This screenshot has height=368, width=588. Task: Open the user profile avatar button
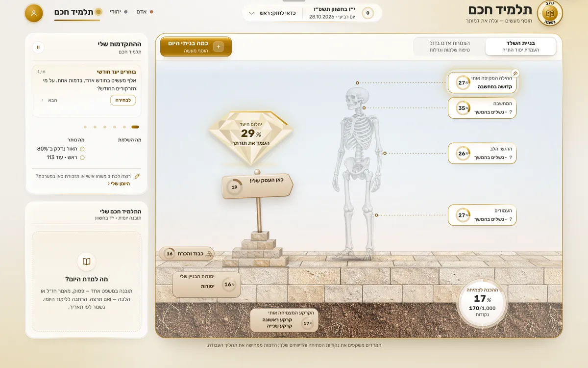tap(34, 13)
